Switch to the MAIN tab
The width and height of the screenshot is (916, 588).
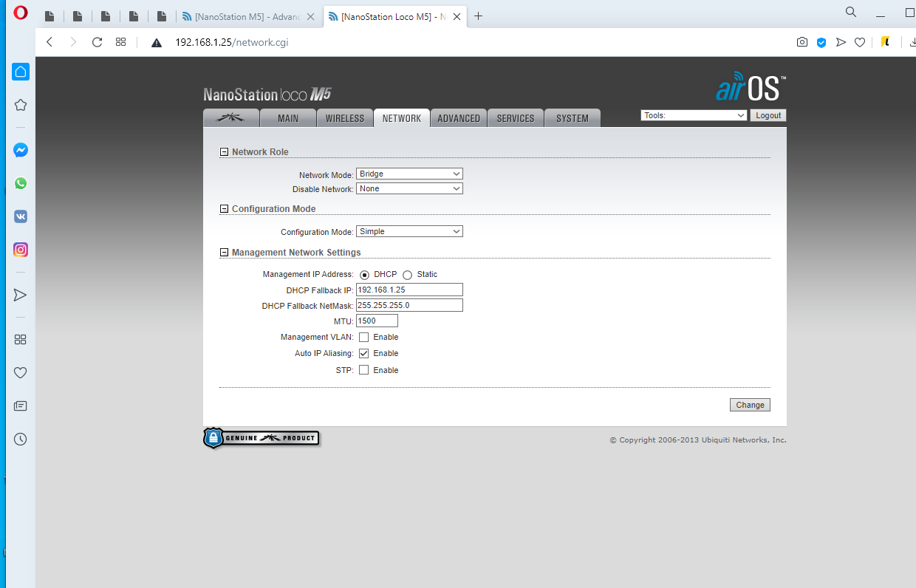[x=288, y=118]
